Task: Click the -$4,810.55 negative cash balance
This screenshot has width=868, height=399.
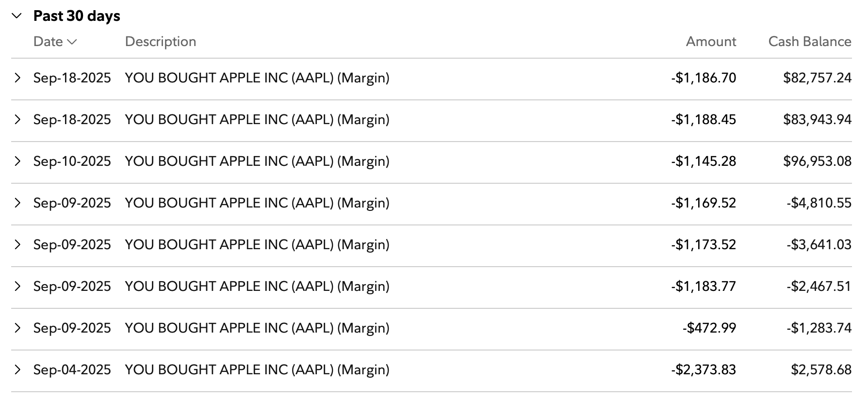Action: pos(819,203)
